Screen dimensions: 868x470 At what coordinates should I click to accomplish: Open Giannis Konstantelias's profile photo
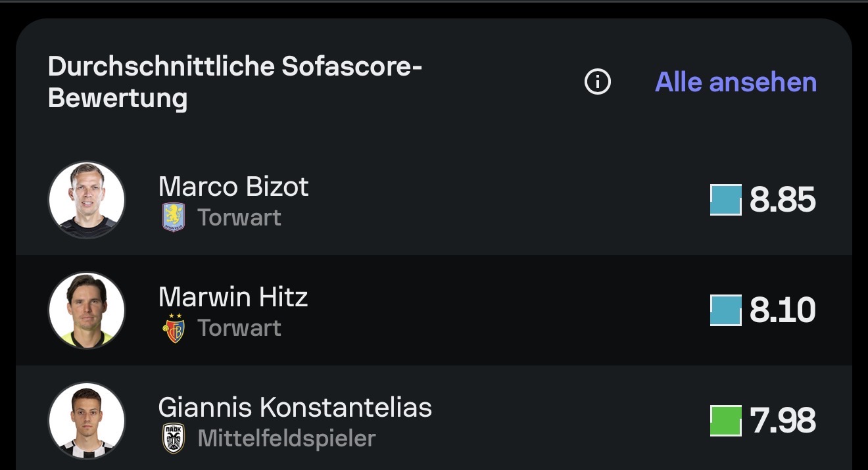(x=87, y=421)
